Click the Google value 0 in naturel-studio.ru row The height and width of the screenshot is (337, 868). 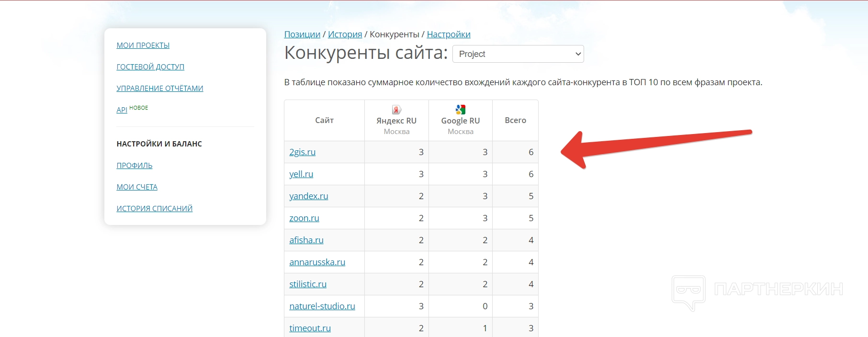point(485,306)
